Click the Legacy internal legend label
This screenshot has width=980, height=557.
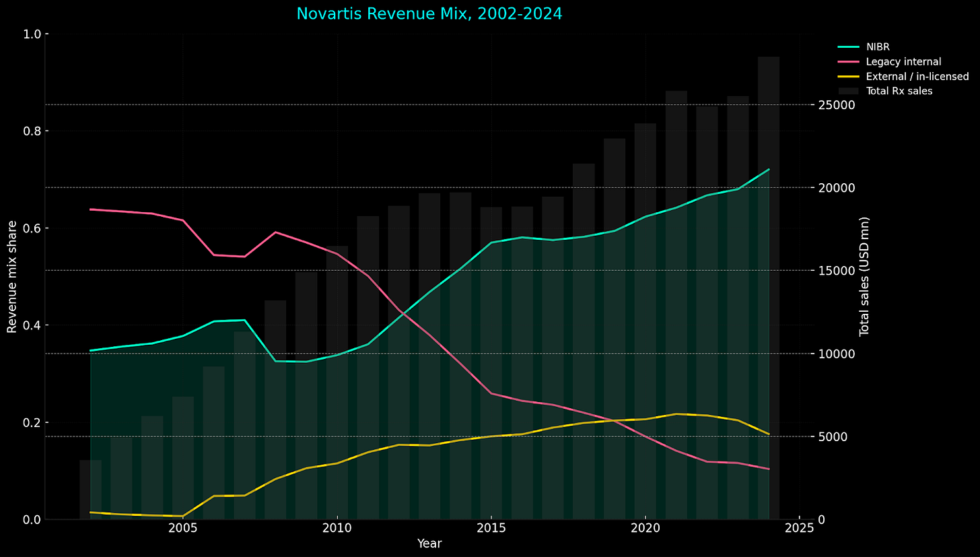click(x=903, y=61)
